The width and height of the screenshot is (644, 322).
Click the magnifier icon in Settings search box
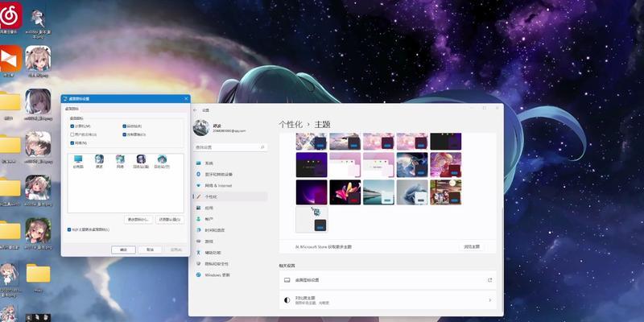tap(262, 147)
